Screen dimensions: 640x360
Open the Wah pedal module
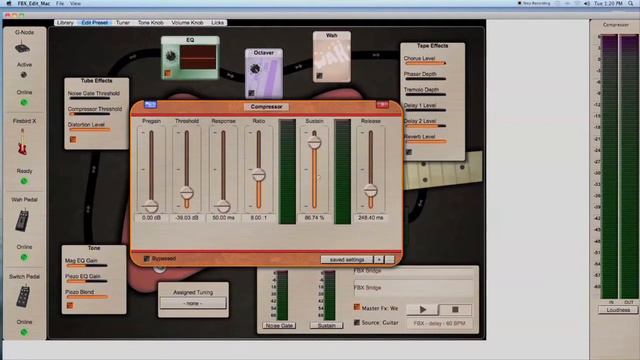point(332,57)
